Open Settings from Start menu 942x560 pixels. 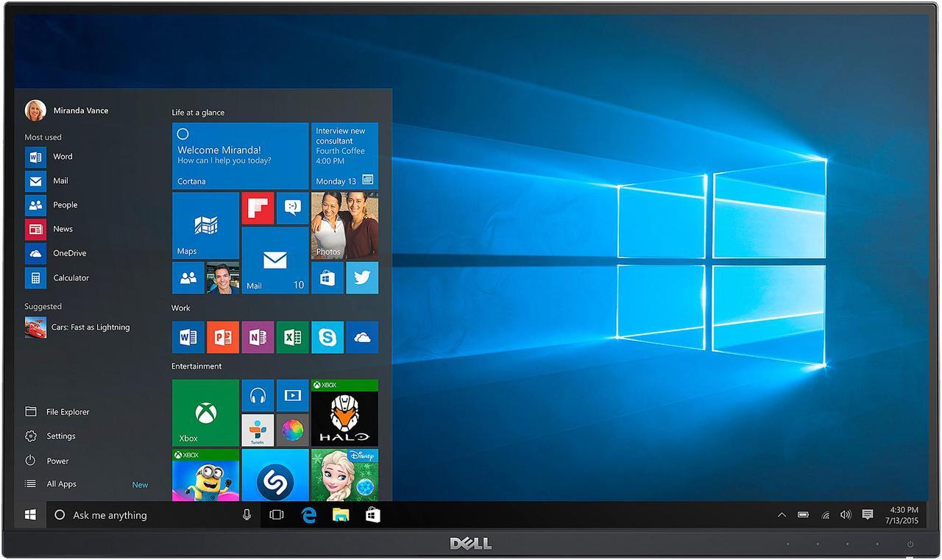point(50,436)
